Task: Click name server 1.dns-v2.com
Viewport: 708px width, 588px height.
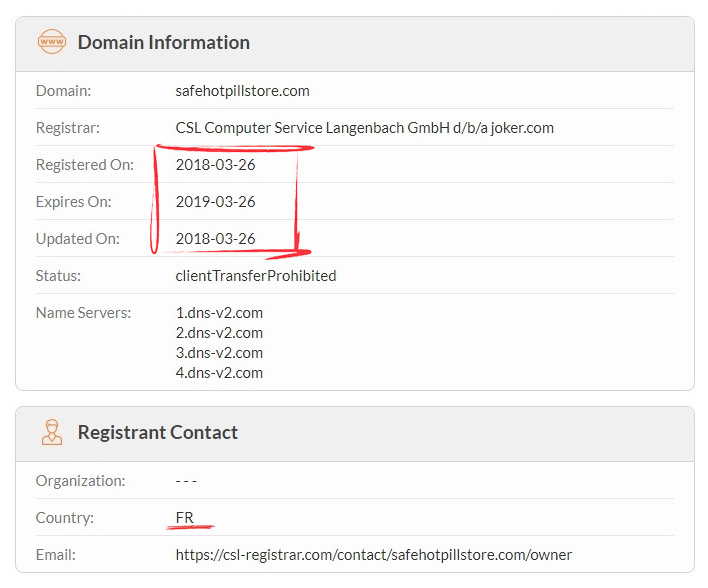Action: coord(219,313)
